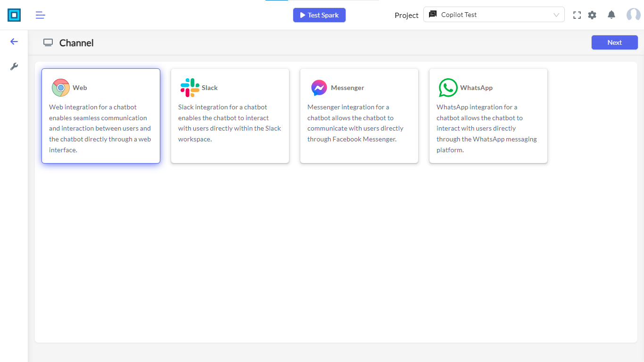
Task: Click the Channel monitor icon in the page title
Action: 48,43
